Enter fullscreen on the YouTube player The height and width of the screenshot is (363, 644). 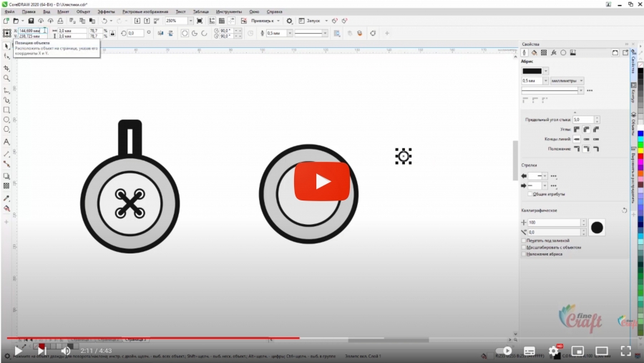pyautogui.click(x=625, y=351)
